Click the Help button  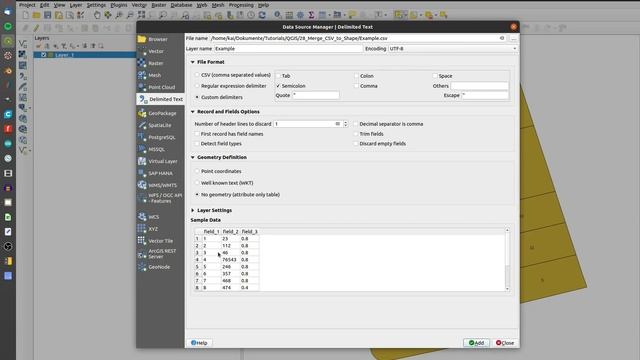(x=199, y=343)
